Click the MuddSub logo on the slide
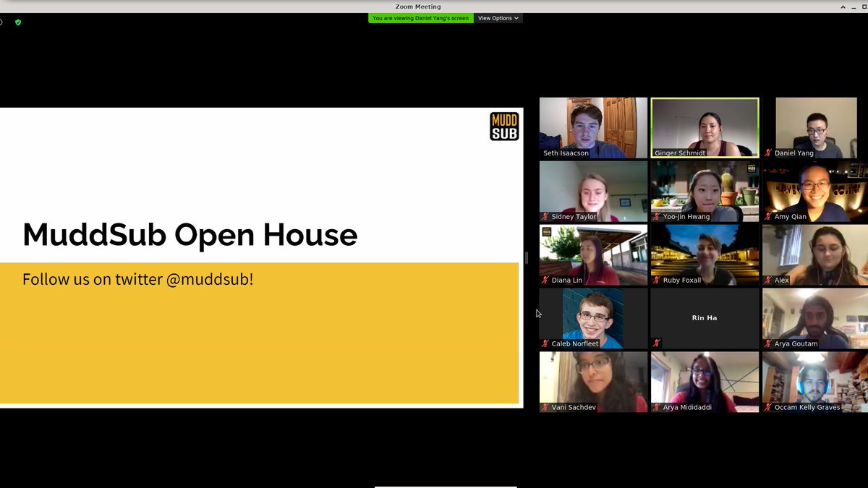The width and height of the screenshot is (868, 488). pos(504,126)
